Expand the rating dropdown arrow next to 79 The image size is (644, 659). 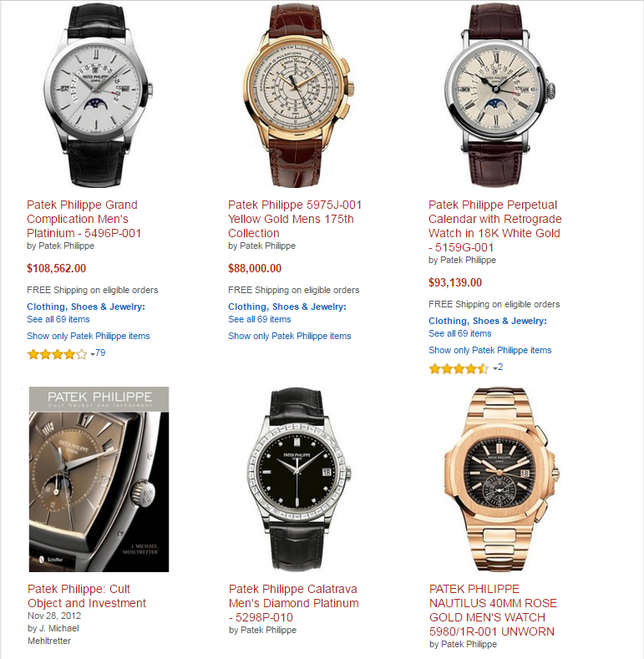[x=93, y=355]
